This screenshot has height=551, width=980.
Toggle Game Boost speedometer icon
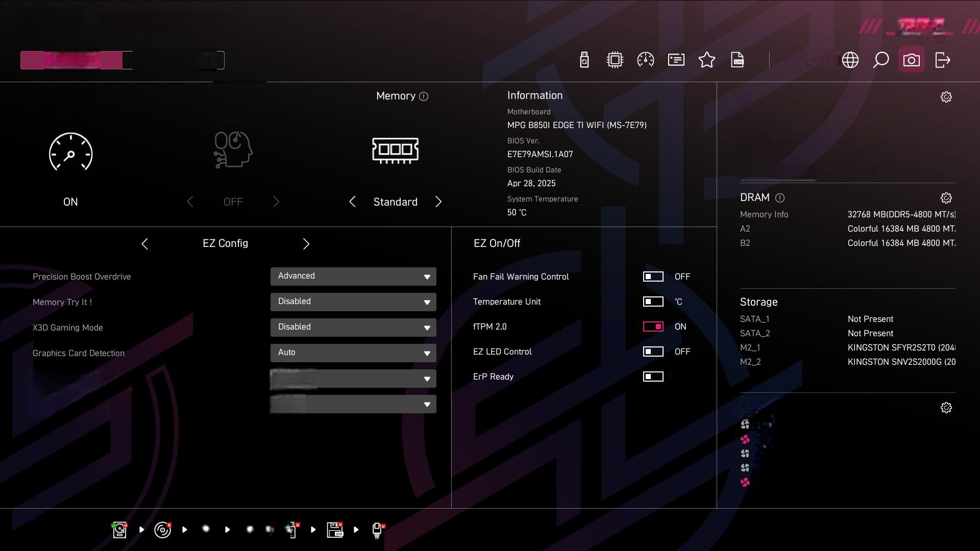[70, 152]
